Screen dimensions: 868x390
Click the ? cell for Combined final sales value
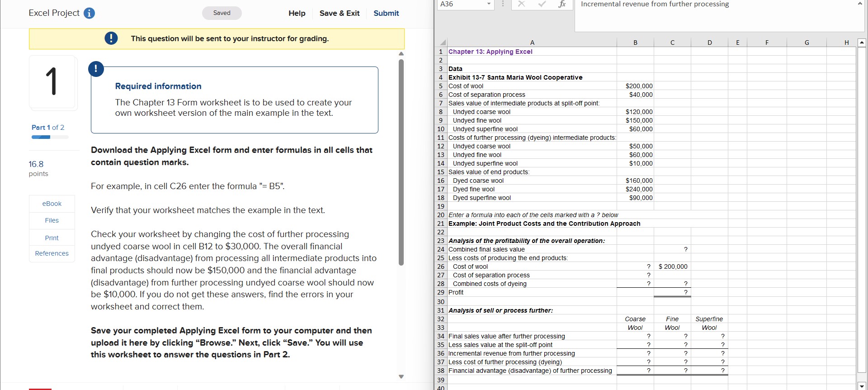(x=672, y=249)
